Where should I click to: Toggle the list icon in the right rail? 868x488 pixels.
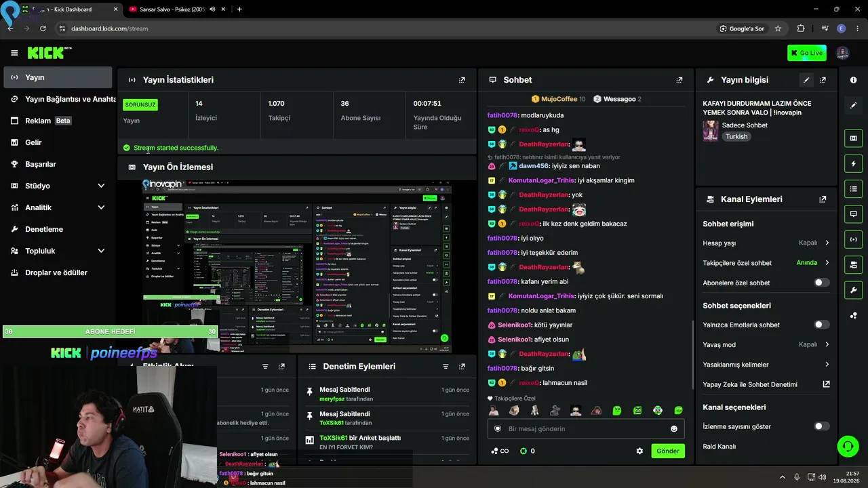(x=853, y=188)
